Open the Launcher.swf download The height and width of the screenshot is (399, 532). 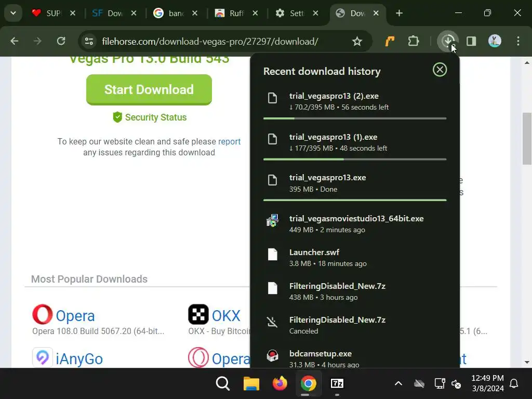[x=355, y=258]
